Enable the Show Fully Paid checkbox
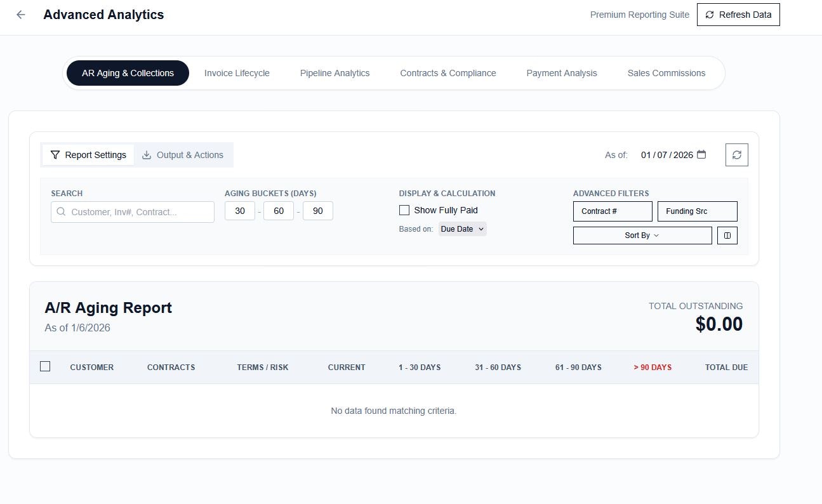 pos(404,209)
